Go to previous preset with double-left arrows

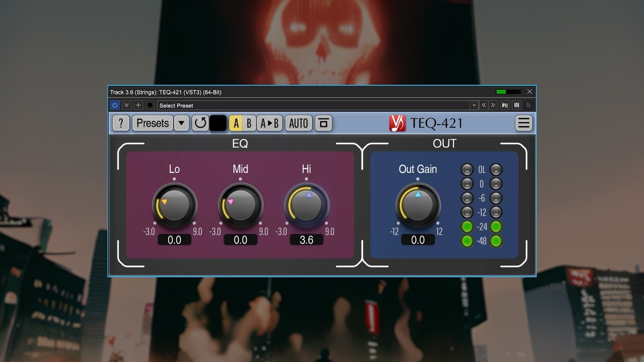[484, 105]
